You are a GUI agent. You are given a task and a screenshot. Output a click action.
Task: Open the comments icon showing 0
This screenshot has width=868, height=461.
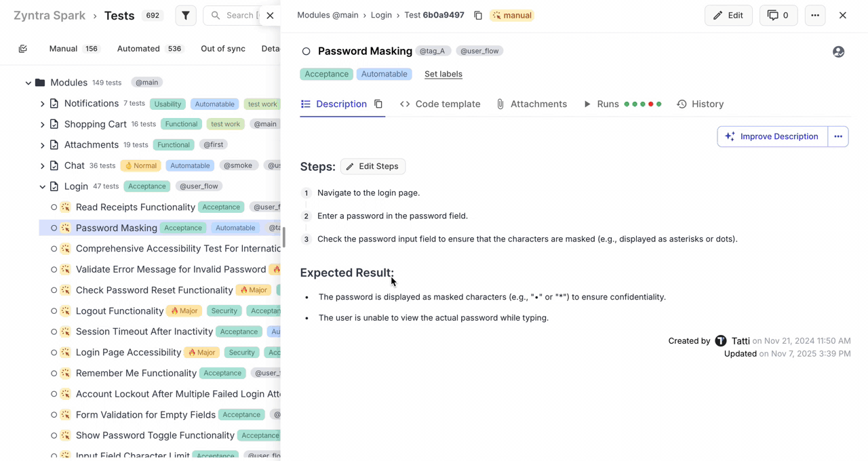778,15
